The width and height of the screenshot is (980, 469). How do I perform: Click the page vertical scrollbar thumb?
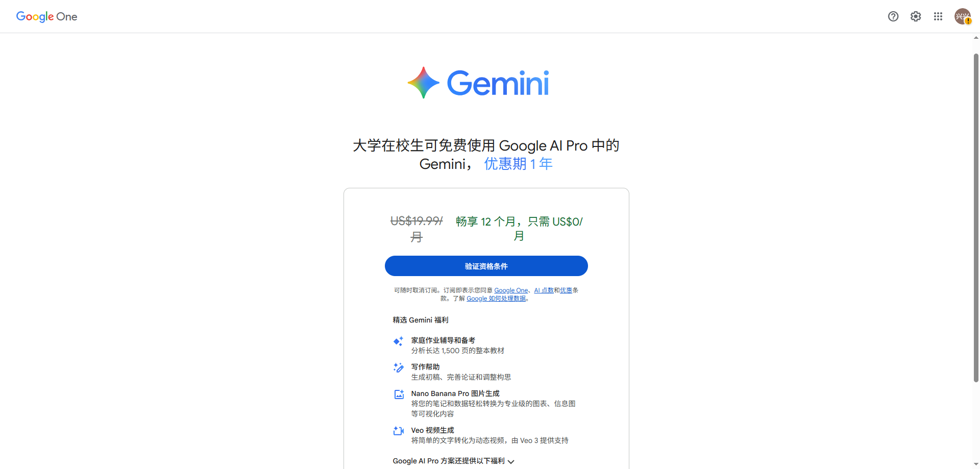point(976,217)
